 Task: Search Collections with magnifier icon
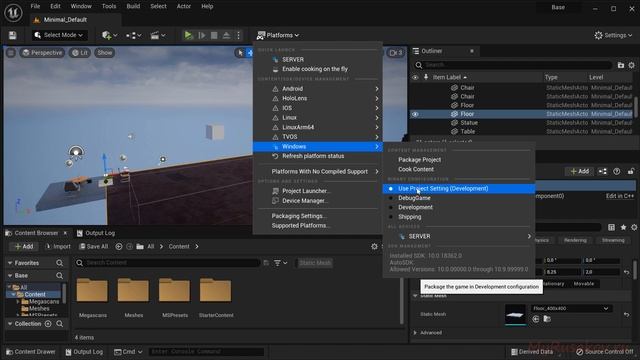pos(60,324)
